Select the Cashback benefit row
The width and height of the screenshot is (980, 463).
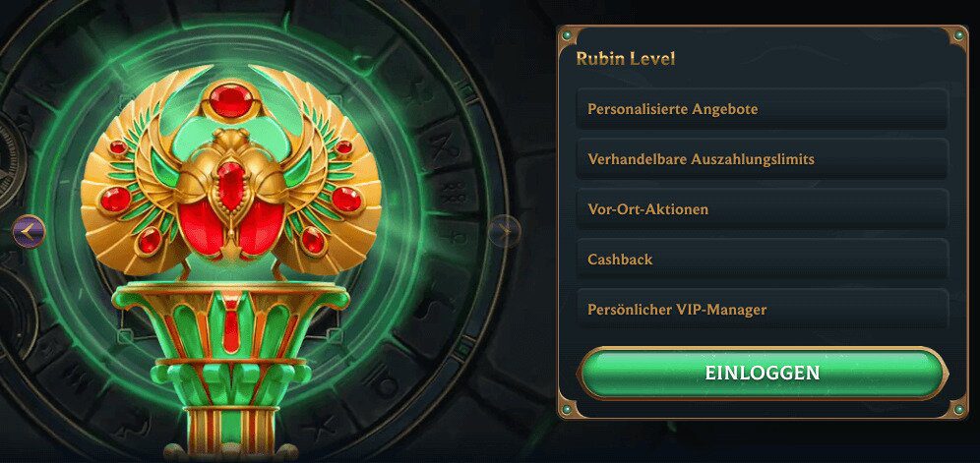762,259
